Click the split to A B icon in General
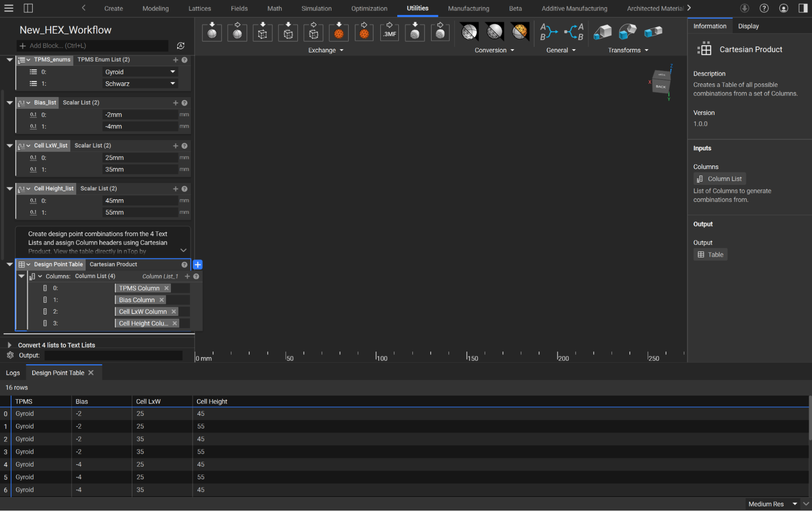The height and width of the screenshot is (511, 812). 574,32
